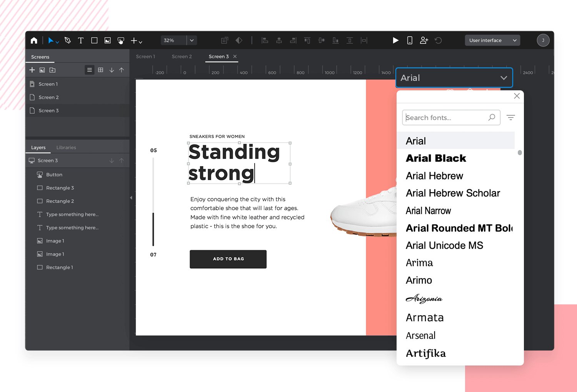Select the Rectangle tool
Image resolution: width=577 pixels, height=392 pixels.
[94, 40]
